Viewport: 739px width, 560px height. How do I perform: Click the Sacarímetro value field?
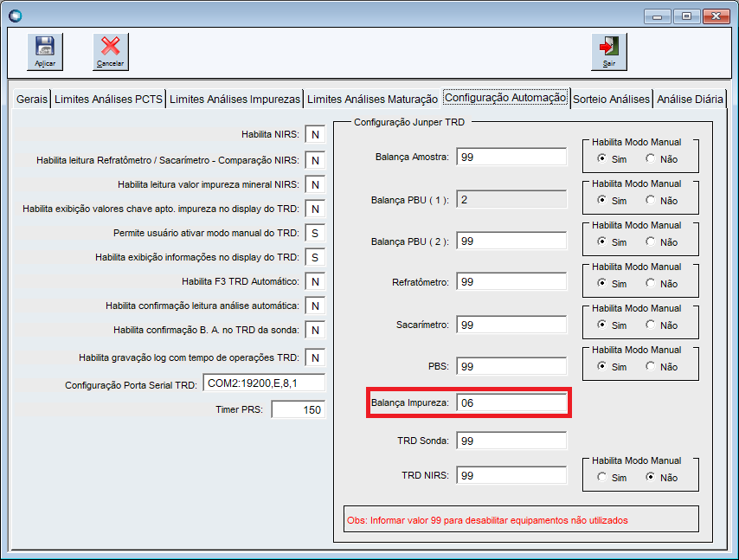tap(511, 325)
